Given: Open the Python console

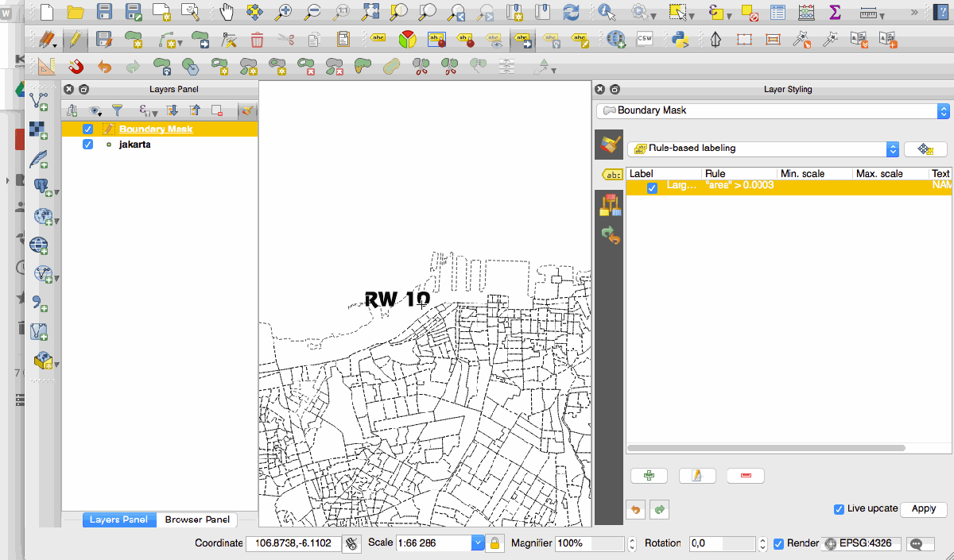Looking at the screenshot, I should pyautogui.click(x=679, y=39).
